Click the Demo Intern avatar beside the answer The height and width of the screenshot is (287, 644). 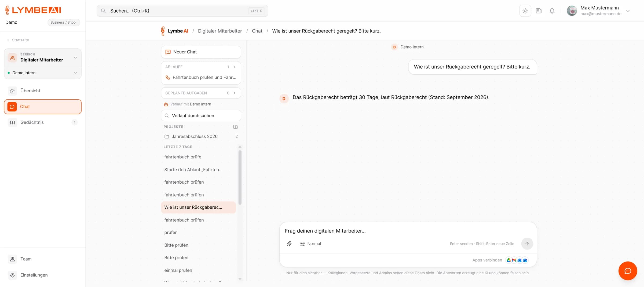[284, 99]
